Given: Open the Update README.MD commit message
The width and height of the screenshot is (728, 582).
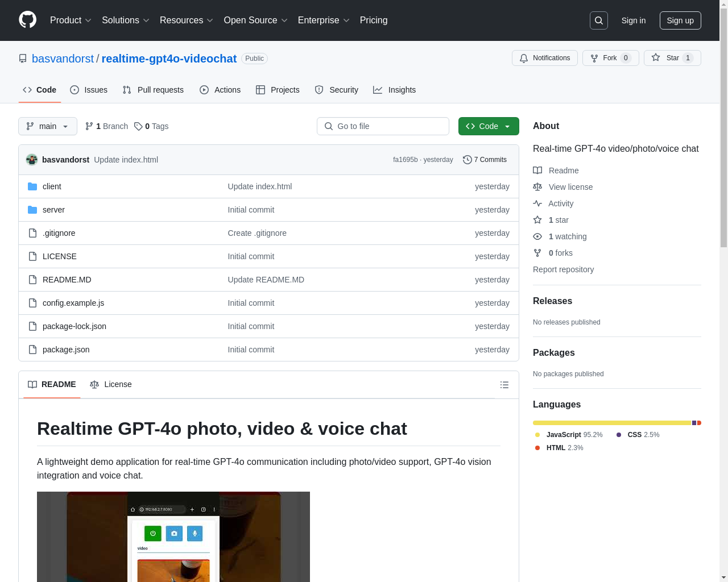Looking at the screenshot, I should tap(266, 280).
